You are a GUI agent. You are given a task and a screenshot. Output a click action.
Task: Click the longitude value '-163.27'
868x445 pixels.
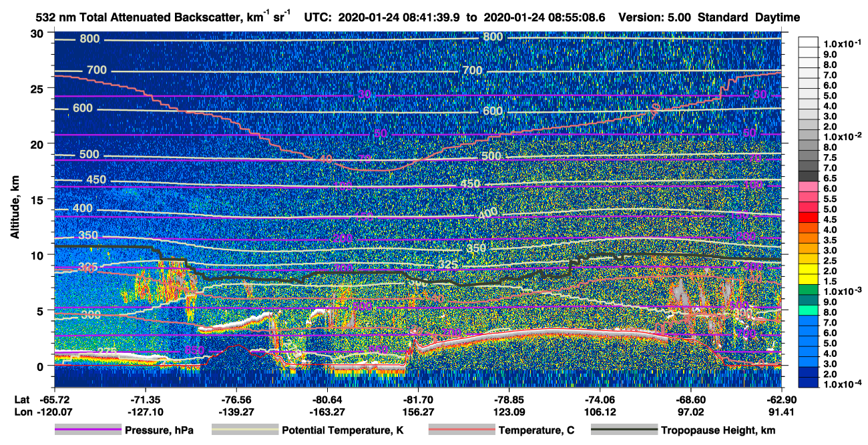point(327,412)
